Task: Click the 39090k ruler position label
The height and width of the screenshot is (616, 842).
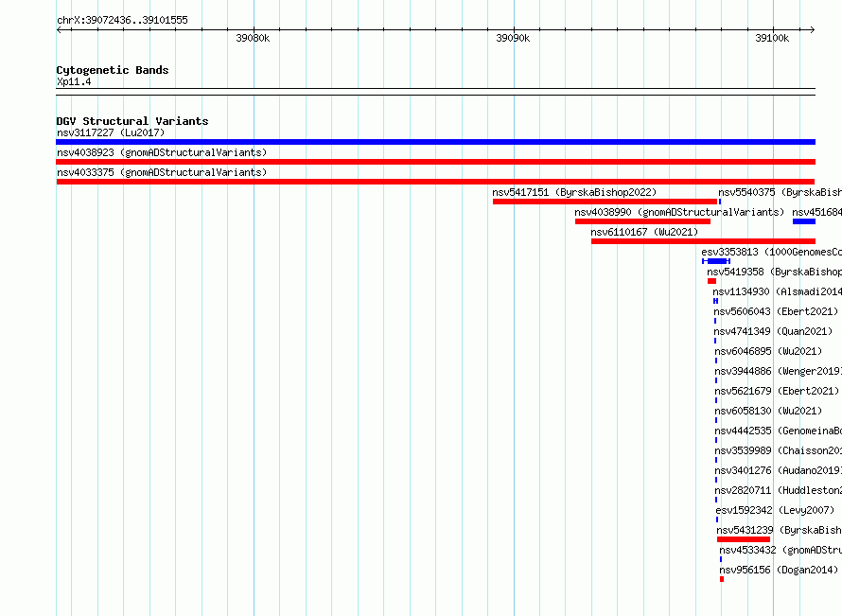Action: tap(512, 38)
